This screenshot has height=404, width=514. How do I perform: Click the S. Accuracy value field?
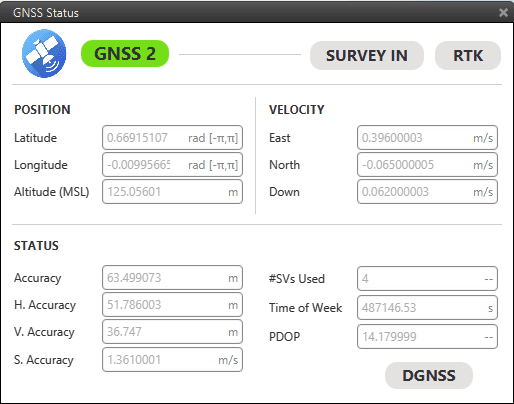pos(172,360)
